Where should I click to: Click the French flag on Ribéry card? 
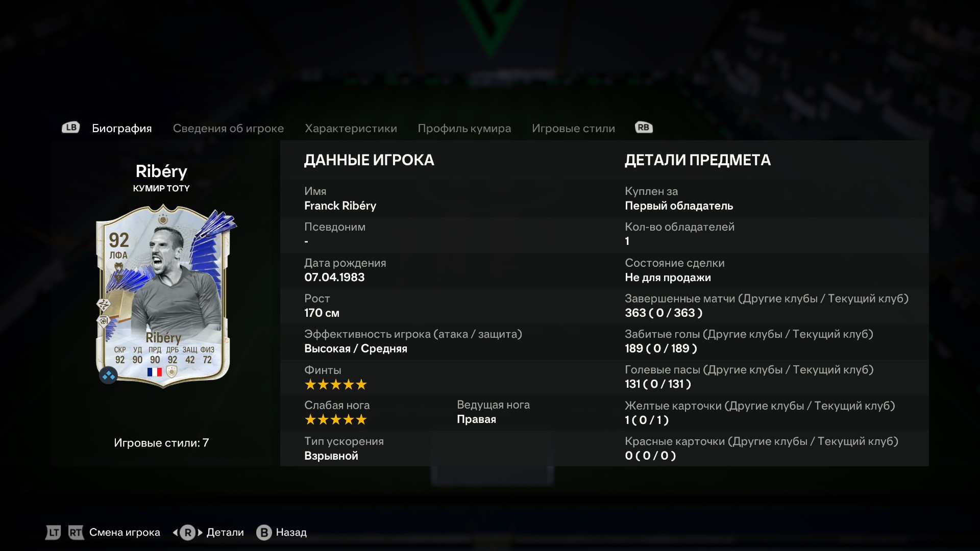pos(155,372)
